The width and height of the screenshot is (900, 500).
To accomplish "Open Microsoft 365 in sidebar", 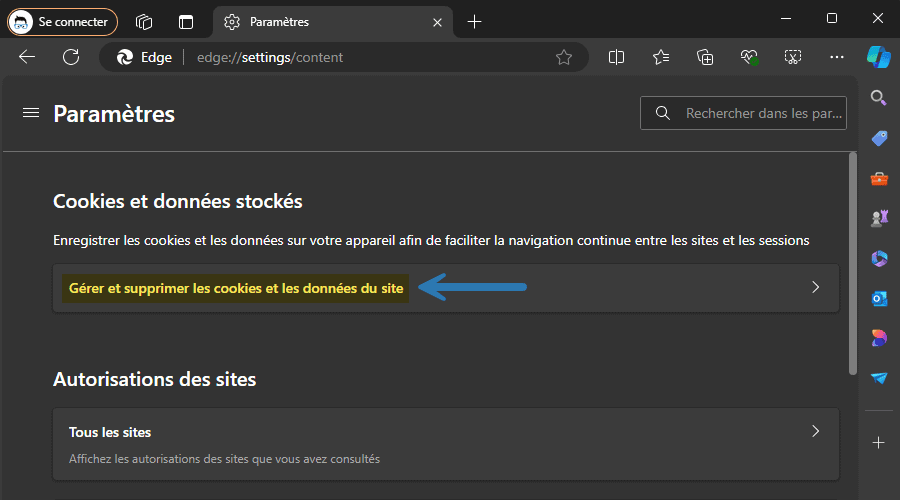I will coord(879,258).
